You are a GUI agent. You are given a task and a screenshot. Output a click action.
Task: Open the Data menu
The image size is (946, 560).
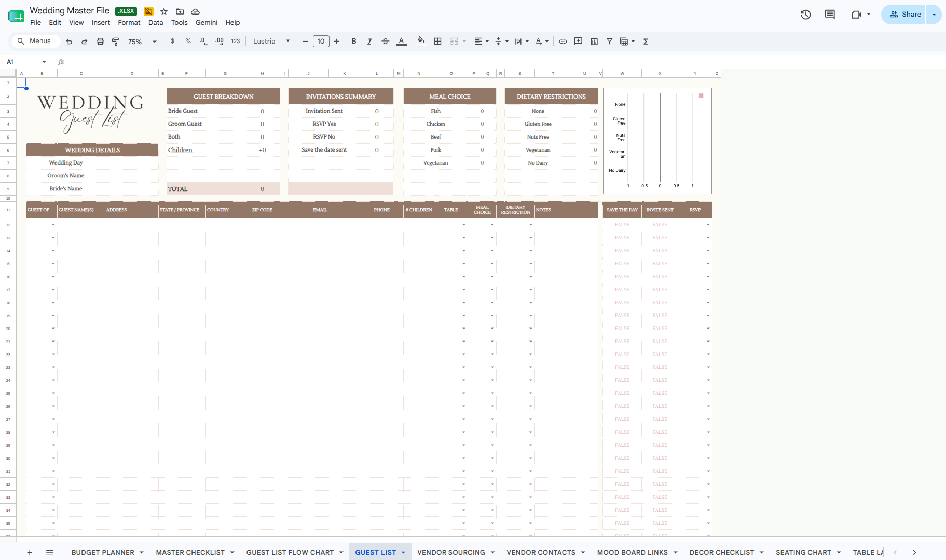coord(156,22)
